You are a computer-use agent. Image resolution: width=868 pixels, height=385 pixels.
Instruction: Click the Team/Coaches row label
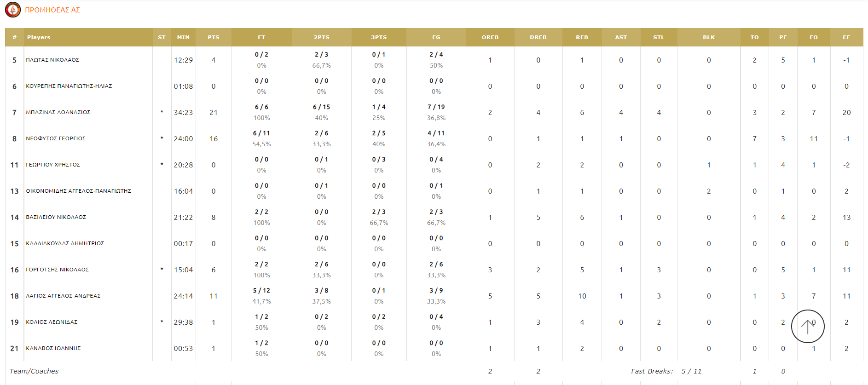pos(34,371)
